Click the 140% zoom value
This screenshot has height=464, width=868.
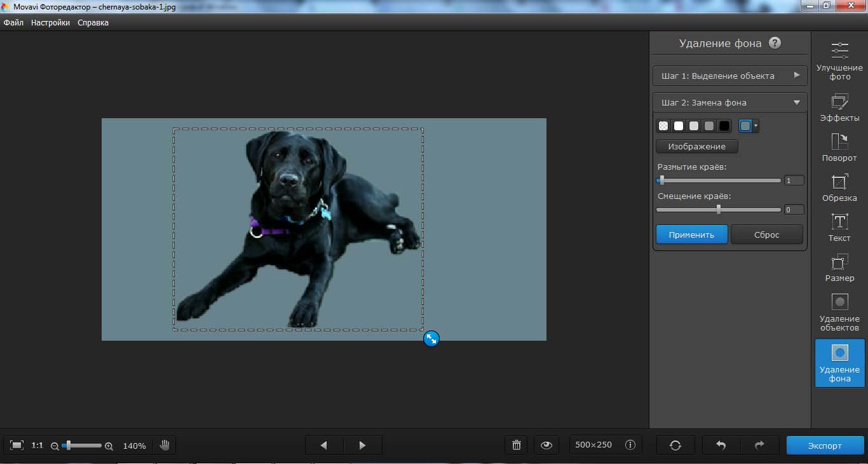(x=135, y=446)
